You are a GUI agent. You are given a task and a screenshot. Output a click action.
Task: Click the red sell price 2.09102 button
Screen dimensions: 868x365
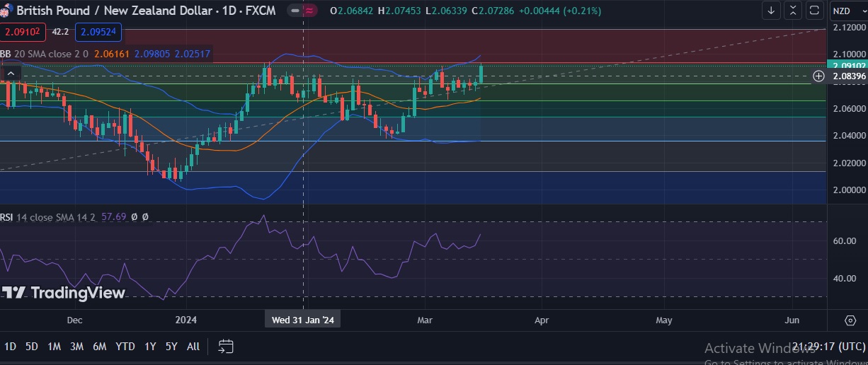tap(23, 32)
